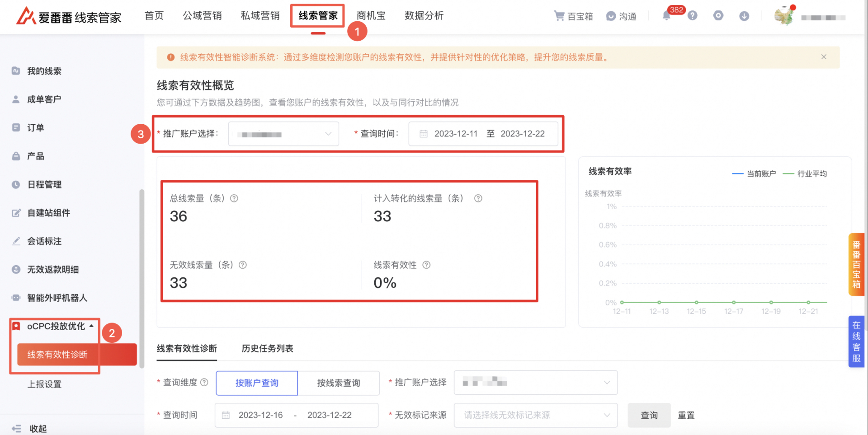Click the 查询 button

(x=649, y=415)
